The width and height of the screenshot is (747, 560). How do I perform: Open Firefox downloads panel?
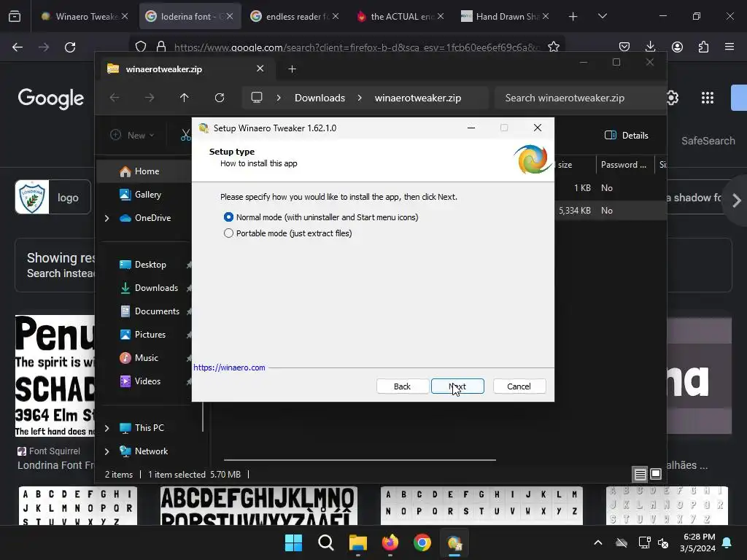(x=650, y=47)
